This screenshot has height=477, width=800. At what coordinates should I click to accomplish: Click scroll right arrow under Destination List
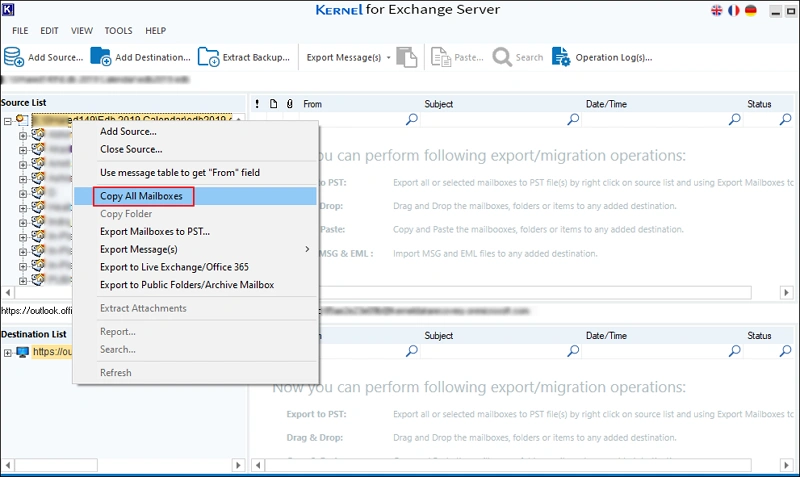[238, 465]
